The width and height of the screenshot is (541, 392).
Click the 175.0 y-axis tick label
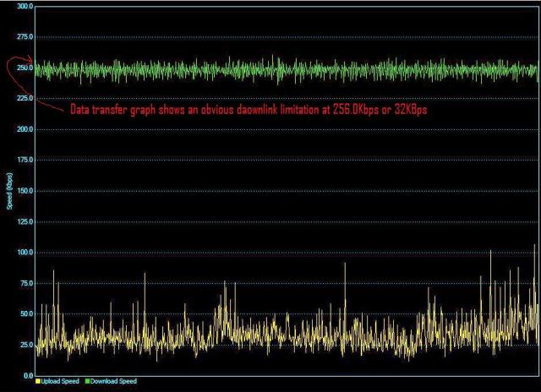[25, 160]
